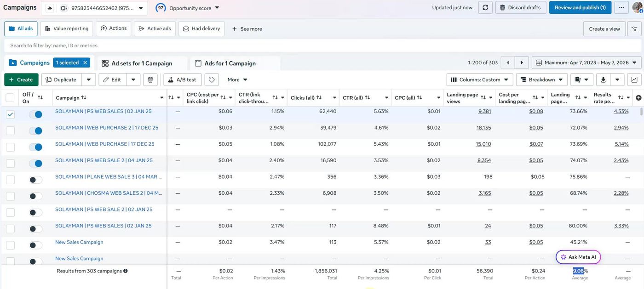644x289 pixels.
Task: Open the Campaign column header dropdown arrow
Action: coord(161,97)
